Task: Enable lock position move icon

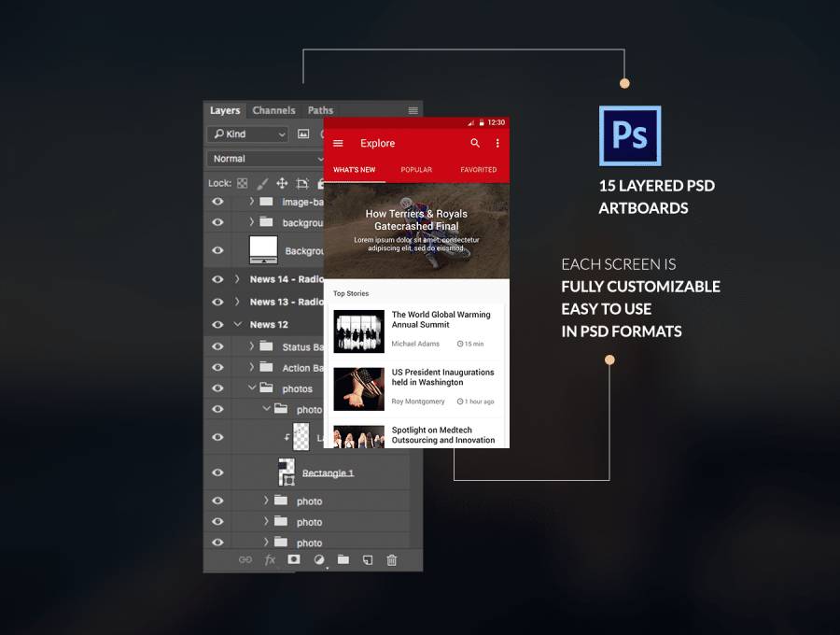Action: click(282, 183)
